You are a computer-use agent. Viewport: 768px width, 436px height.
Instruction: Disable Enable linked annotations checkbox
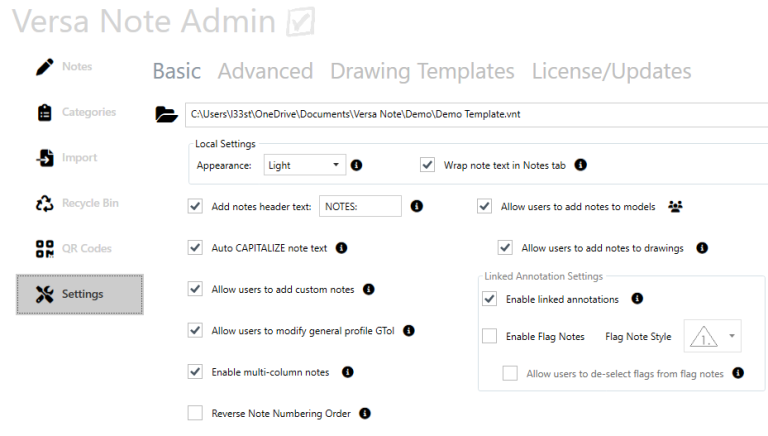(489, 299)
